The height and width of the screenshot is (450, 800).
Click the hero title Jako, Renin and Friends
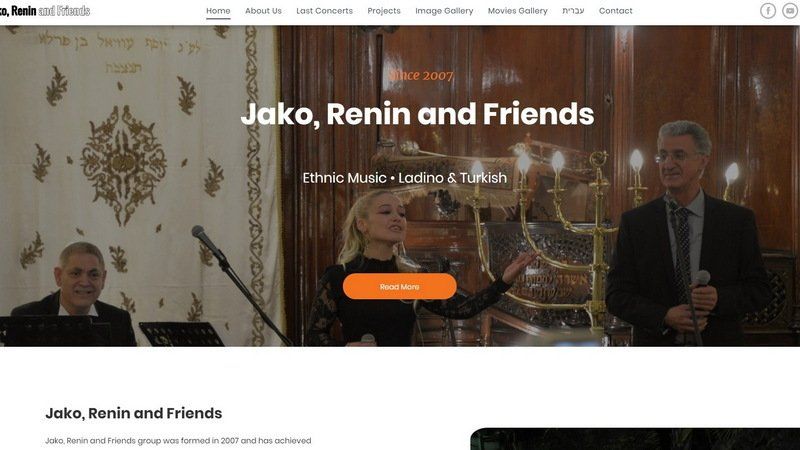click(417, 114)
